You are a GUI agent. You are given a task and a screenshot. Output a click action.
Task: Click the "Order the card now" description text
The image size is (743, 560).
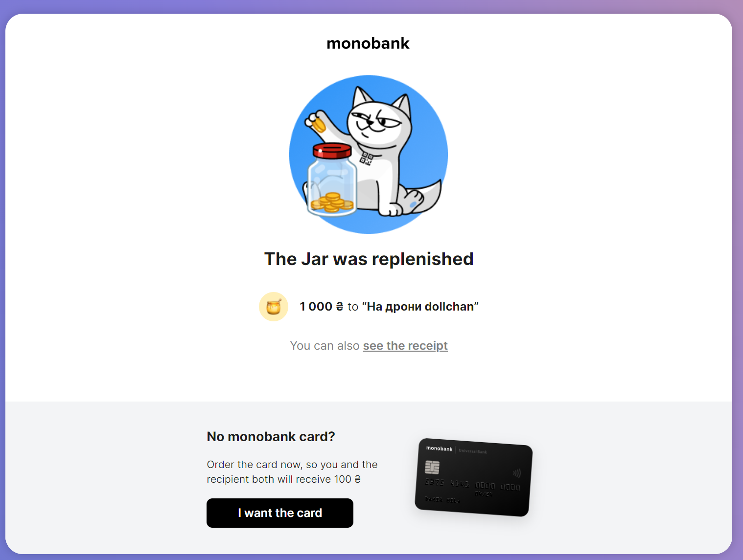[x=292, y=472]
